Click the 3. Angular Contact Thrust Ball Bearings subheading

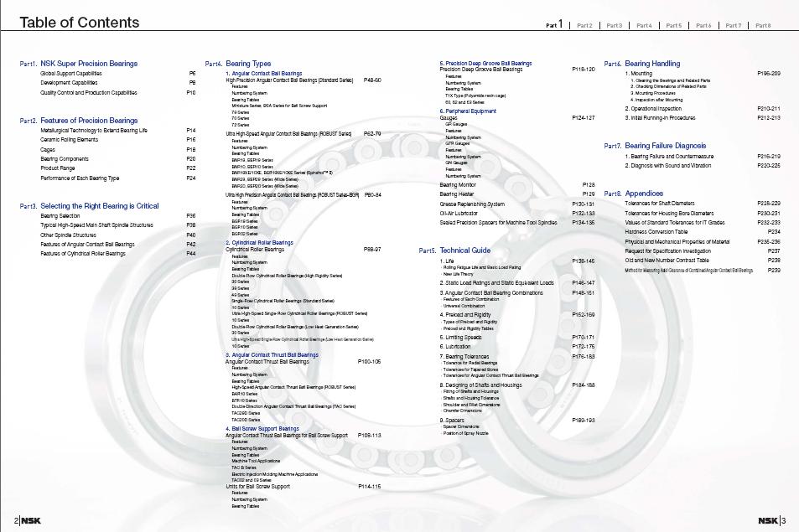[272, 355]
